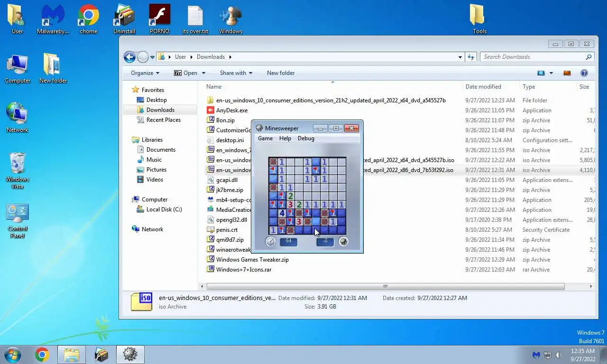
Task: Open the Help menu in Minesweeper
Action: point(285,138)
